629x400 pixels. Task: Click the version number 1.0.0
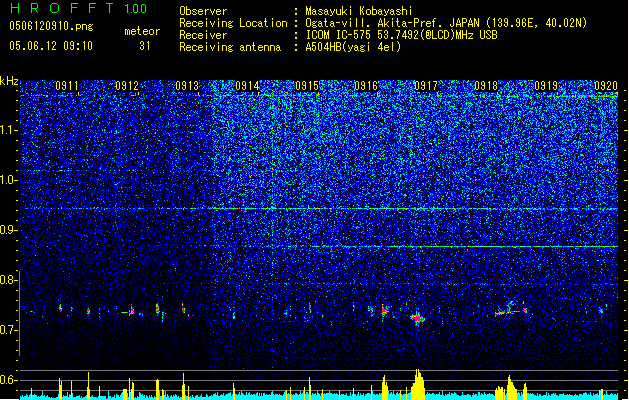[136, 9]
